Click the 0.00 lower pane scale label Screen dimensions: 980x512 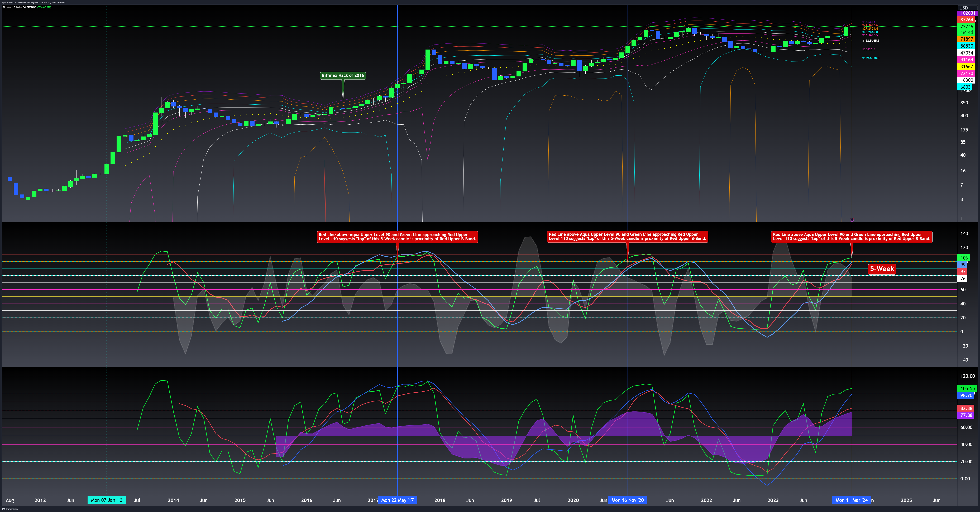(965, 479)
